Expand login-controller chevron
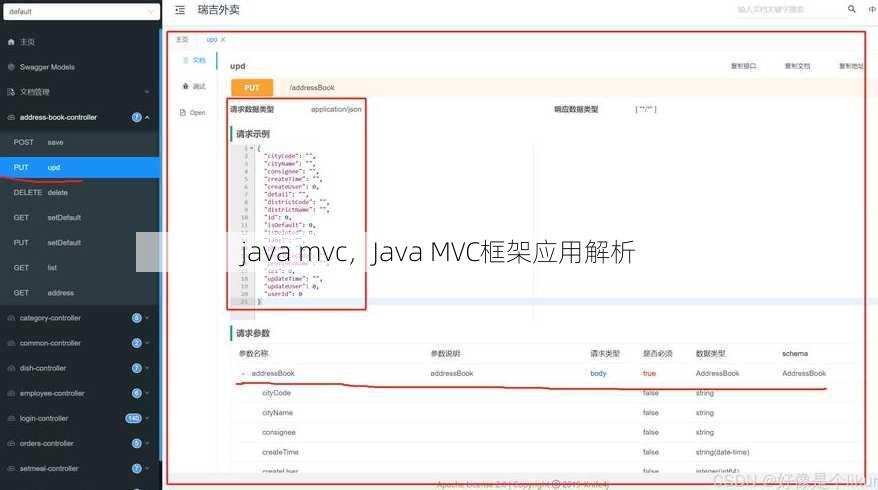 (x=147, y=418)
